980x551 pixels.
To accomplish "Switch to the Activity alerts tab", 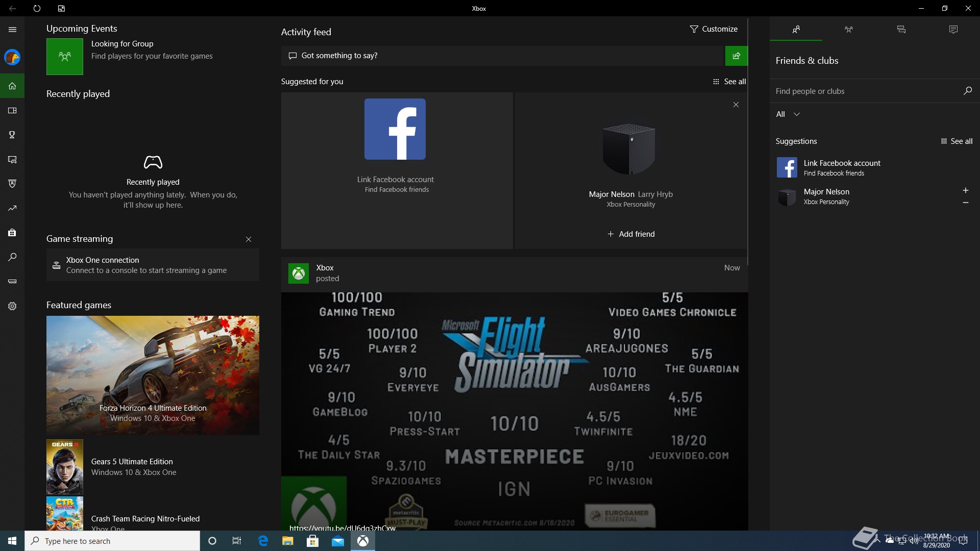I will [953, 30].
